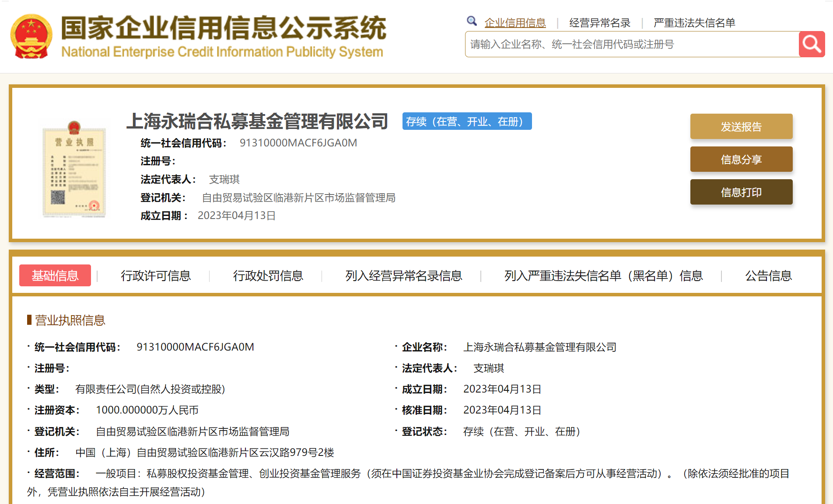833x504 pixels.
Task: Click the English subtitle National Enterprise Credit Information Publicity System
Action: (x=222, y=52)
